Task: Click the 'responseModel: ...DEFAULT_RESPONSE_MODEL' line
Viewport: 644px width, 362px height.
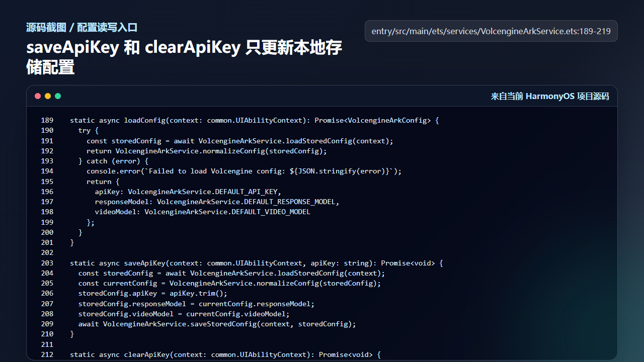Action: pos(217,202)
